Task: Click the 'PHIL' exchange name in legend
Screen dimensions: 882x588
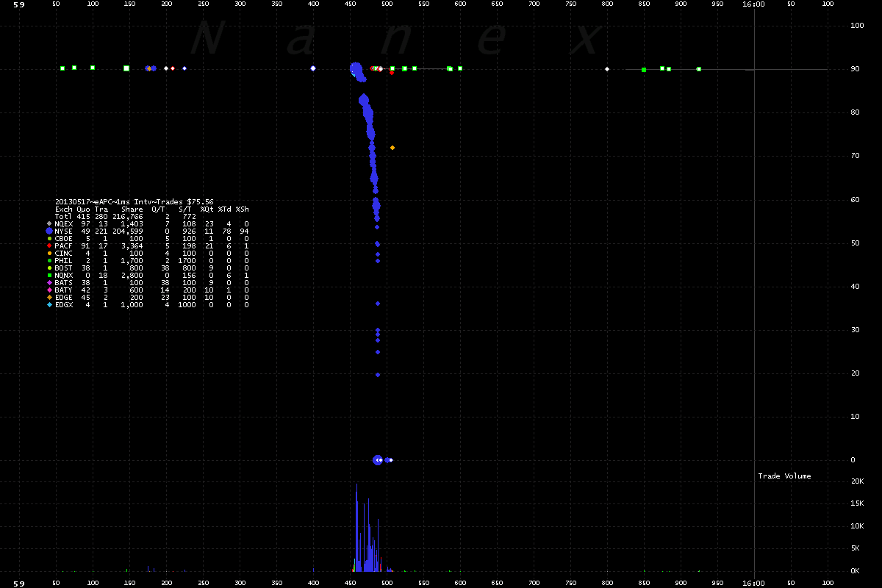Action: coord(64,260)
